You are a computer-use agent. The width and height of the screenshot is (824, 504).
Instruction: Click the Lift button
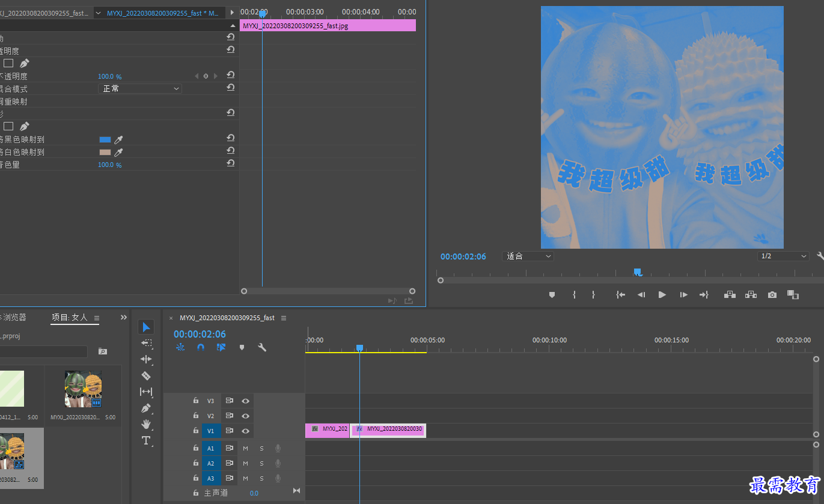tap(730, 295)
